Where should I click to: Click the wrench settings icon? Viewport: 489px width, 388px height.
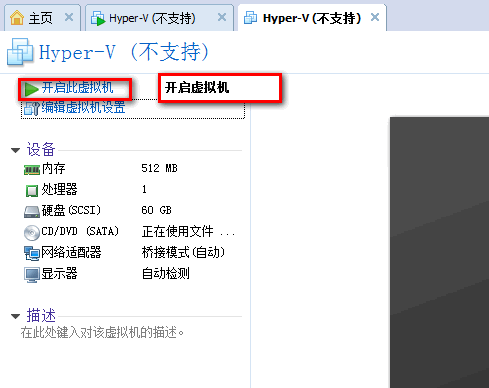pyautogui.click(x=32, y=109)
